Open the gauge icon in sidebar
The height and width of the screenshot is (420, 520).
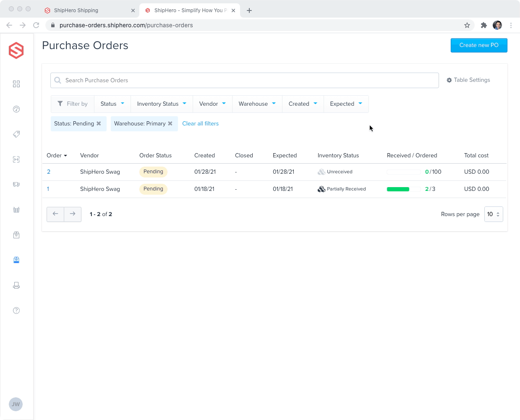(16, 109)
